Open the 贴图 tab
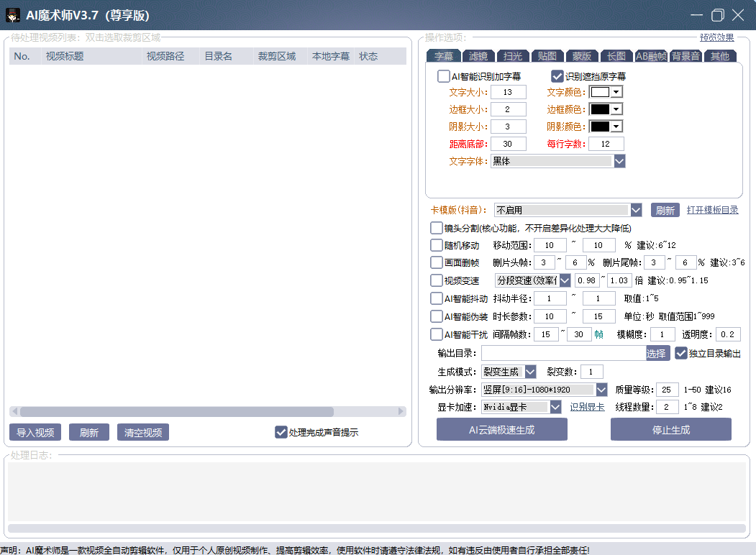Image resolution: width=756 pixels, height=555 pixels. [x=547, y=55]
